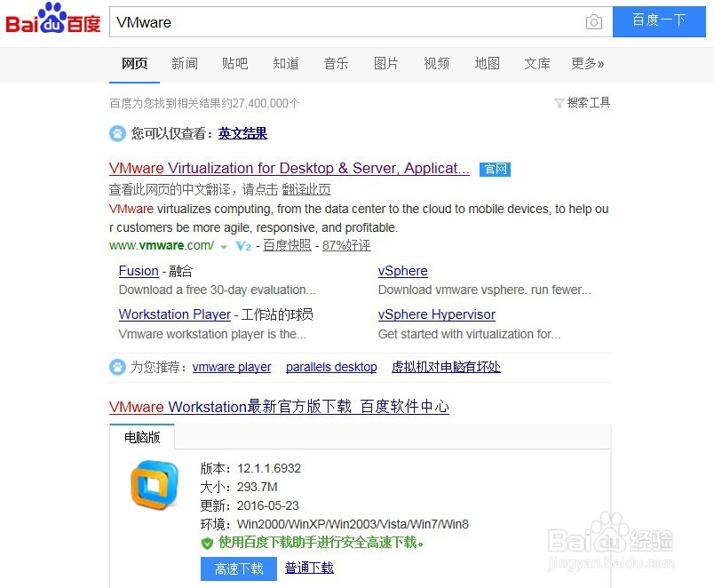Select the 网页 tab
Image resolution: width=714 pixels, height=588 pixels.
point(134,63)
